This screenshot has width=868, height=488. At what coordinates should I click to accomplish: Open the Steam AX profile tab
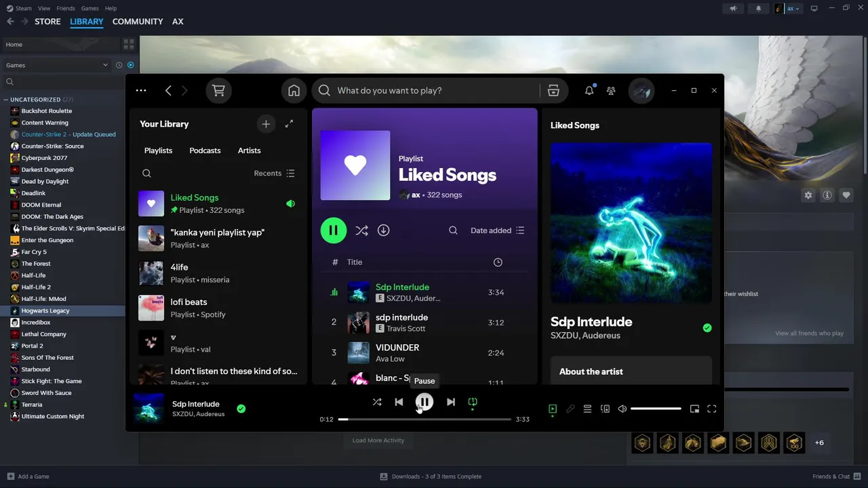click(x=178, y=22)
